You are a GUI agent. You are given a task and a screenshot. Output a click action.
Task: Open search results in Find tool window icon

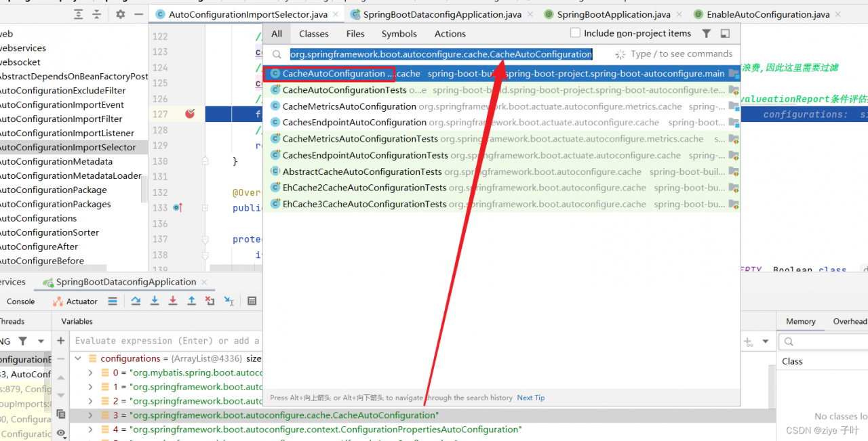pos(725,33)
